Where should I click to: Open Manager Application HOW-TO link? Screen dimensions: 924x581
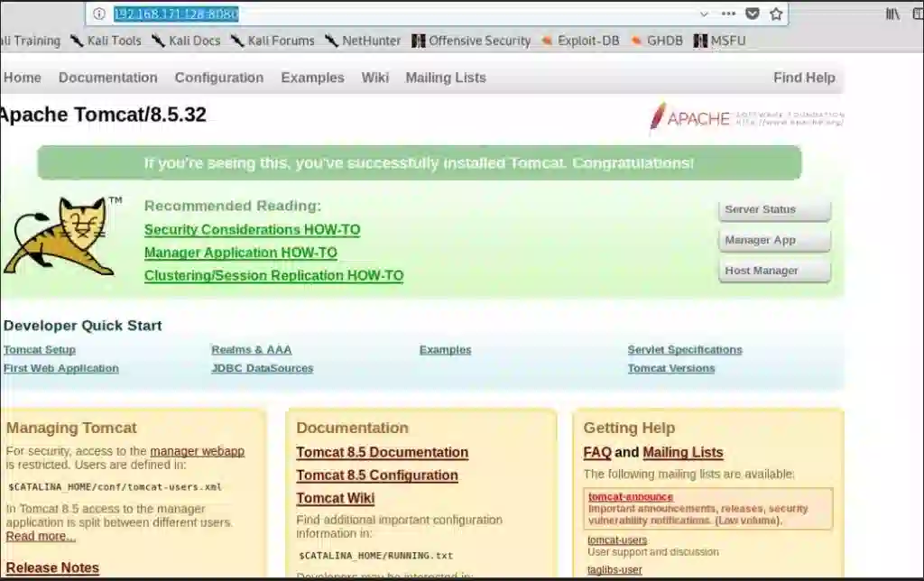240,253
